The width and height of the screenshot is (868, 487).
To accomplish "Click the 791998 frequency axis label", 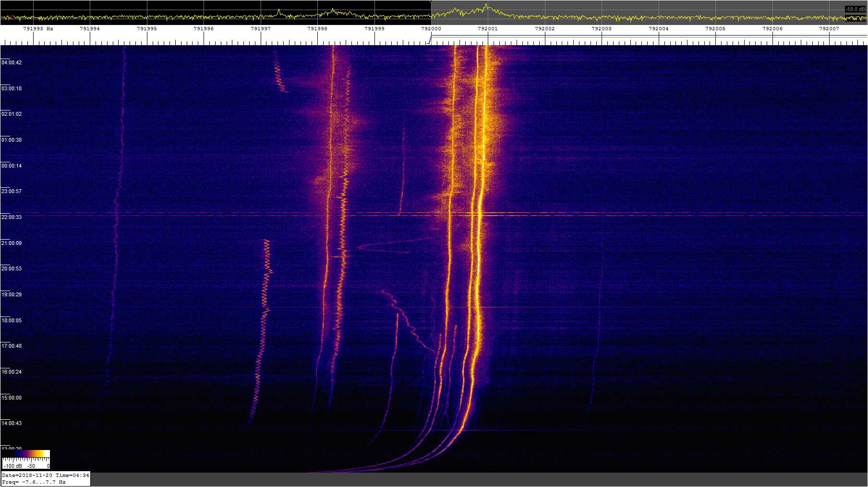I will tap(317, 29).
